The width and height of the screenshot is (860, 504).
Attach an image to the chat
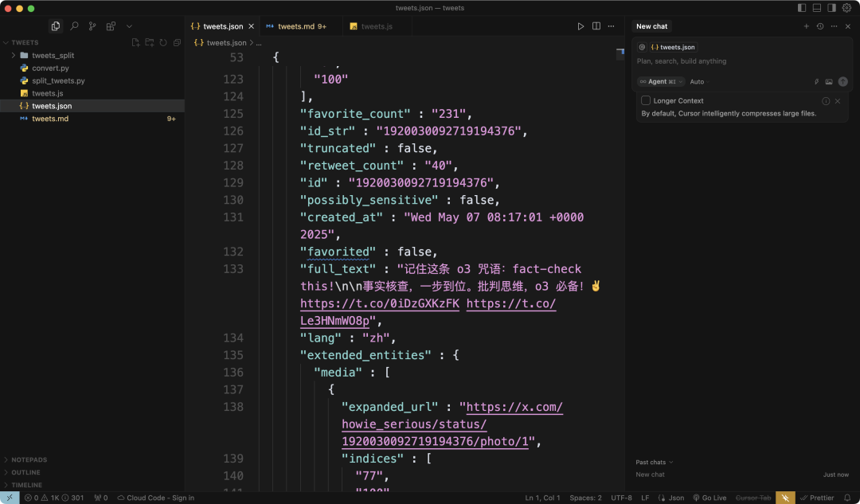point(829,82)
